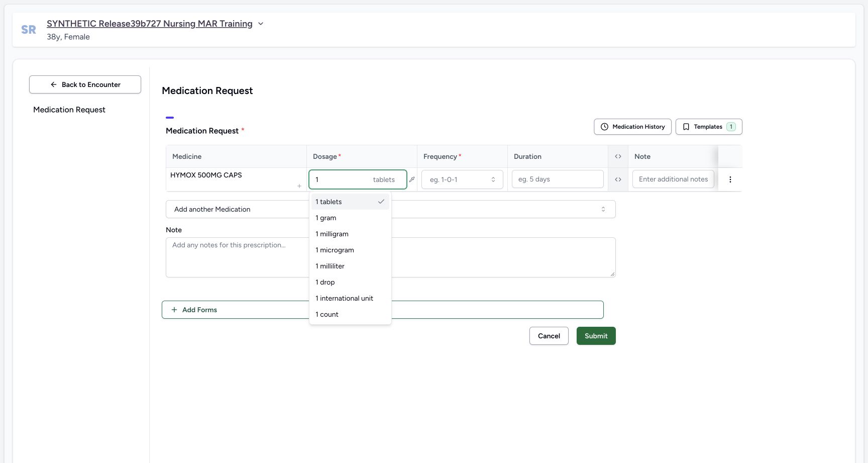Open Medication History
This screenshot has width=868, height=463.
pyautogui.click(x=632, y=127)
